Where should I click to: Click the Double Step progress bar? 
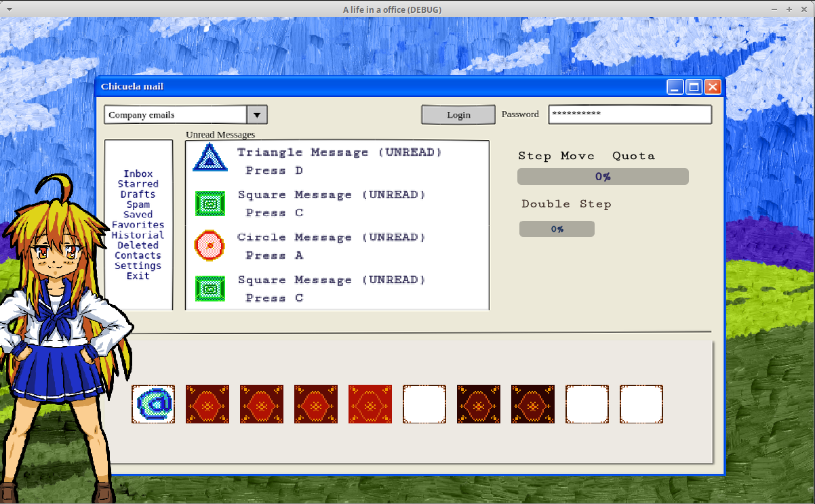click(x=557, y=229)
